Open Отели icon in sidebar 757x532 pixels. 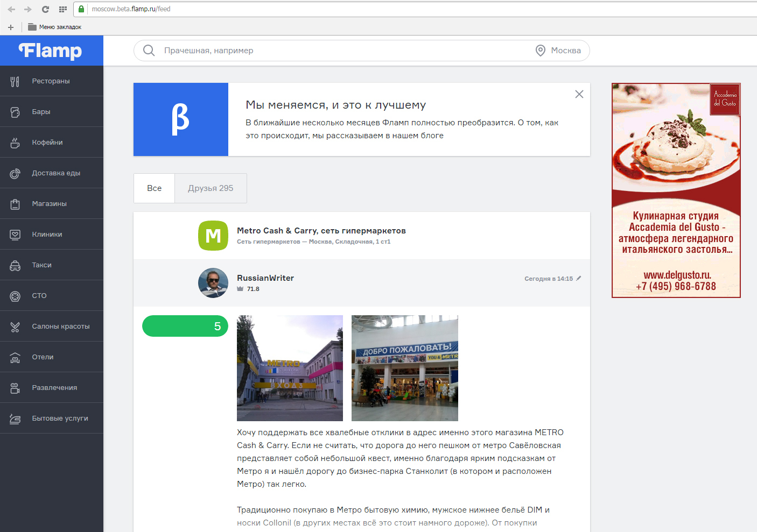pyautogui.click(x=15, y=357)
